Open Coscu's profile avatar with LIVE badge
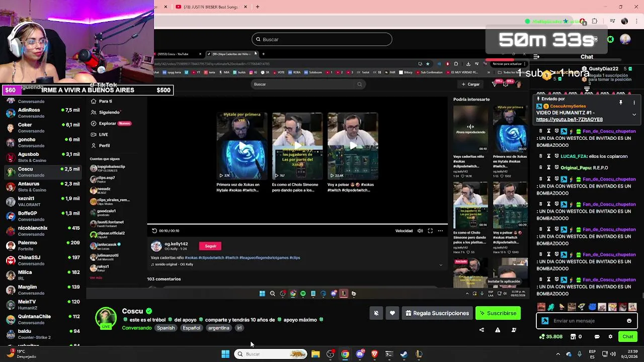644x362 pixels. 106,318
